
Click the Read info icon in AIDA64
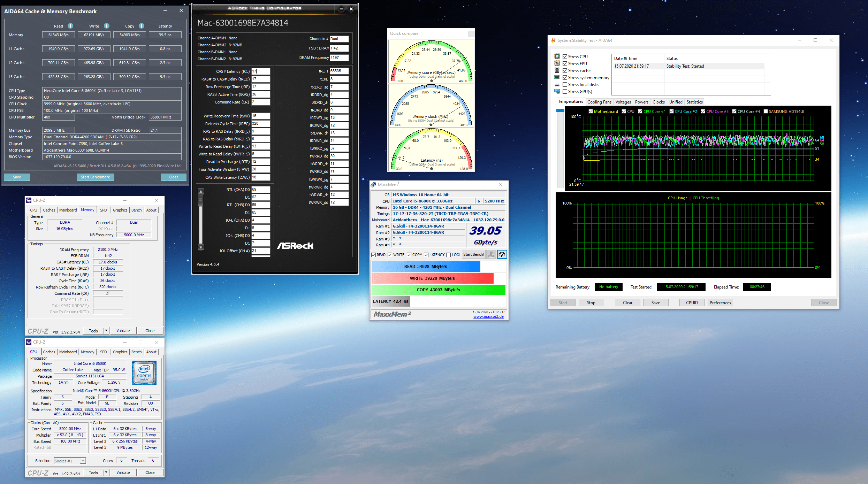[70, 26]
